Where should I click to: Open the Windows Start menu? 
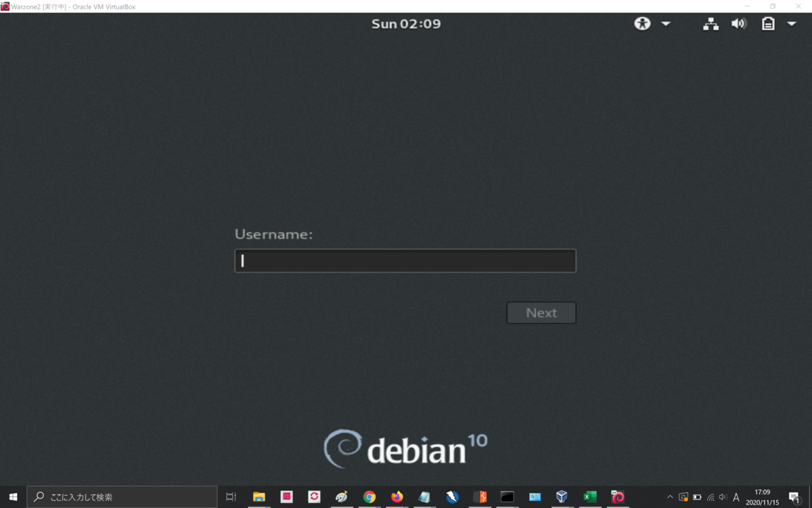pyautogui.click(x=13, y=496)
